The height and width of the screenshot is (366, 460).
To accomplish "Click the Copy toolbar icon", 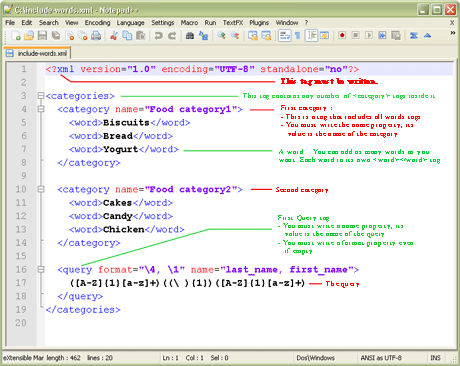I will point(127,35).
